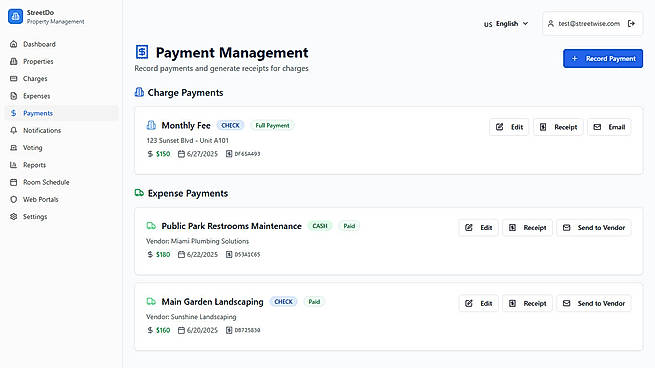Screen dimensions: 655x368
Task: Click truck icon beside Public Park Restrooms
Action: click(x=151, y=226)
